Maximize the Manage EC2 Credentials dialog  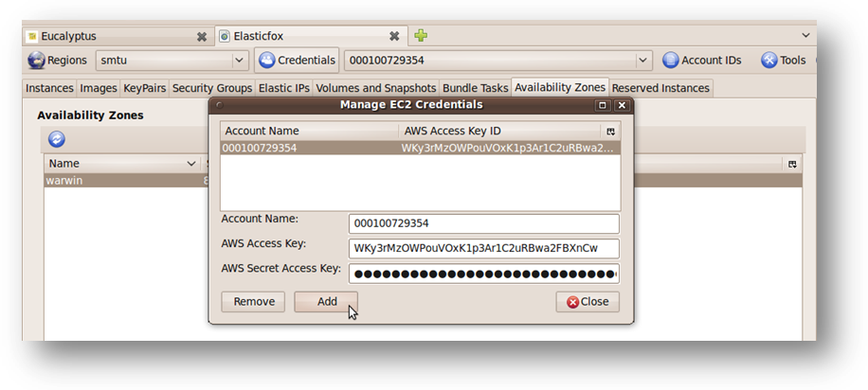(603, 106)
